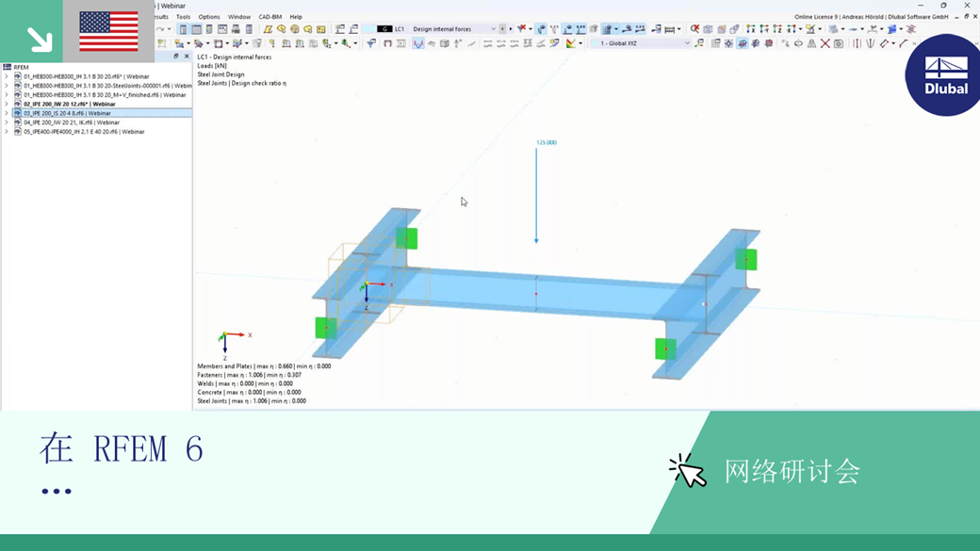
Task: Go to next load case arrow
Action: coord(511,29)
